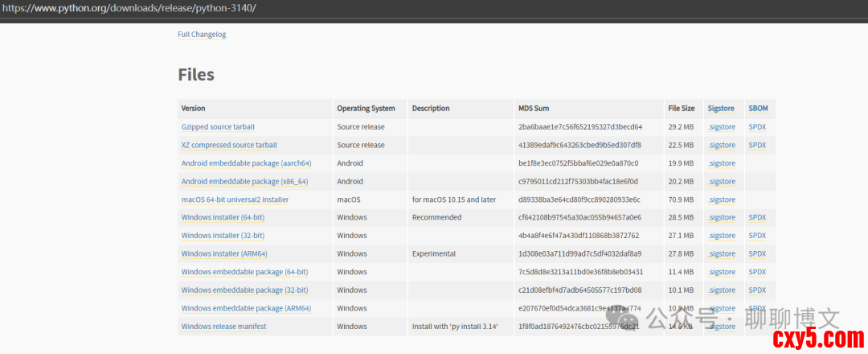Download Windows installer (64-bit)
The height and width of the screenshot is (354, 868).
tap(223, 217)
